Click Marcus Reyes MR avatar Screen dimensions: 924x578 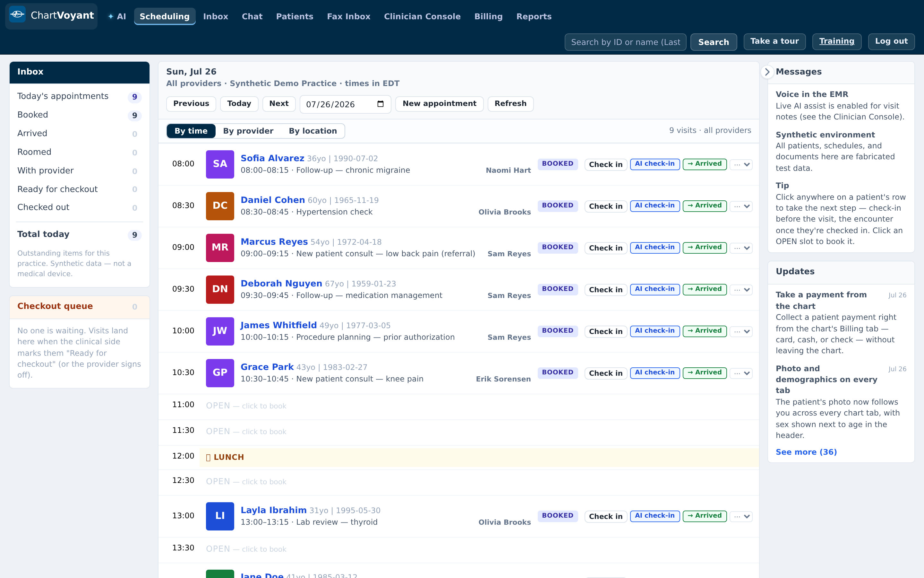click(x=220, y=247)
